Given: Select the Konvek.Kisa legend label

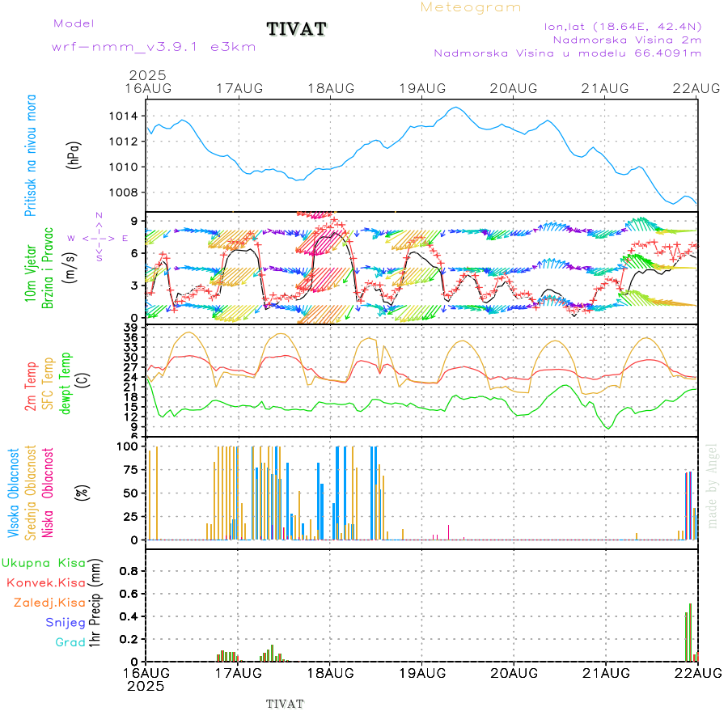Looking at the screenshot, I should pos(46,582).
